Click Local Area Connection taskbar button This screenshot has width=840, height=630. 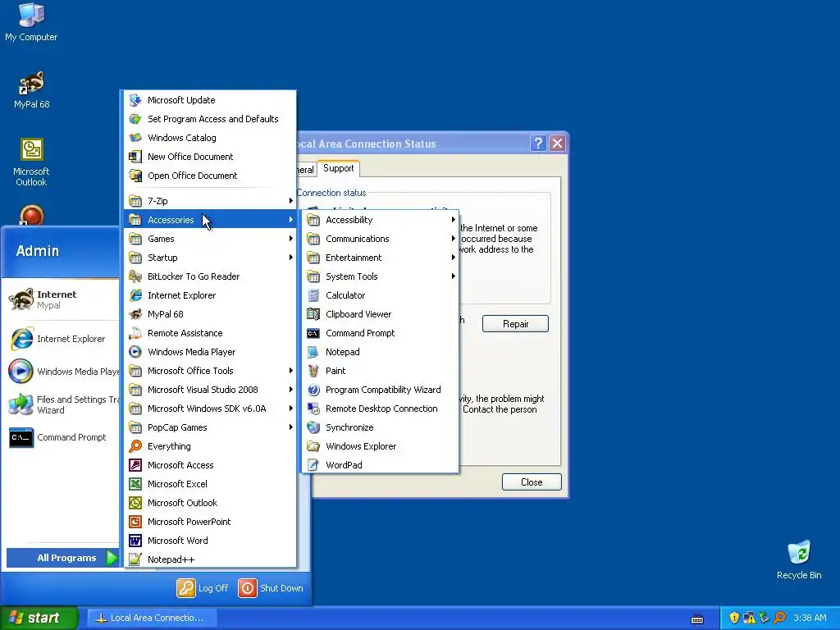(x=152, y=618)
